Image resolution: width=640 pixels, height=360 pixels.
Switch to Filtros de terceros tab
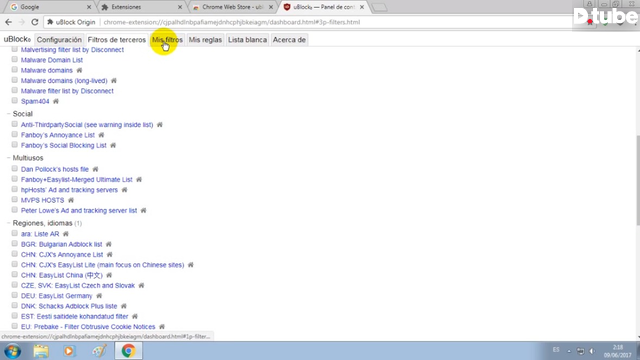pos(117,40)
